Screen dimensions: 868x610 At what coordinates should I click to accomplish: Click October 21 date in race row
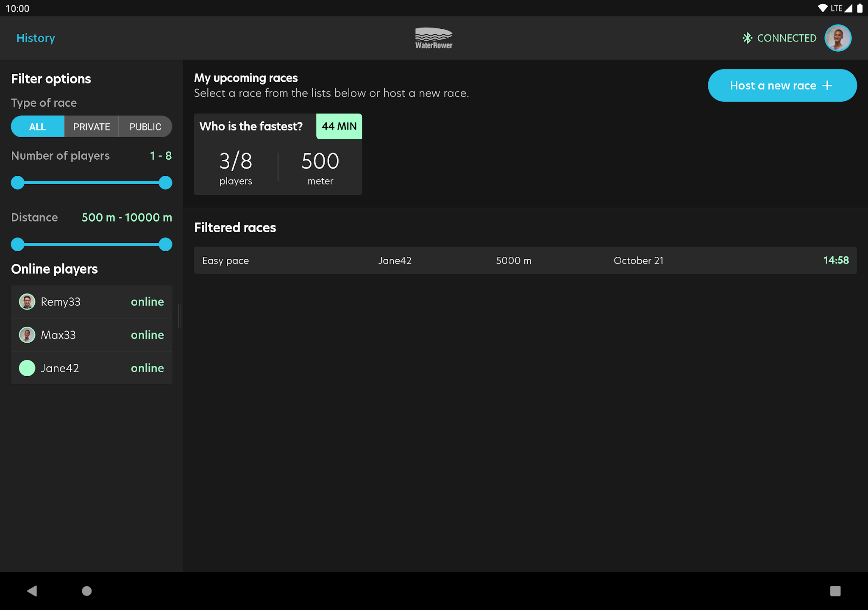pyautogui.click(x=638, y=261)
